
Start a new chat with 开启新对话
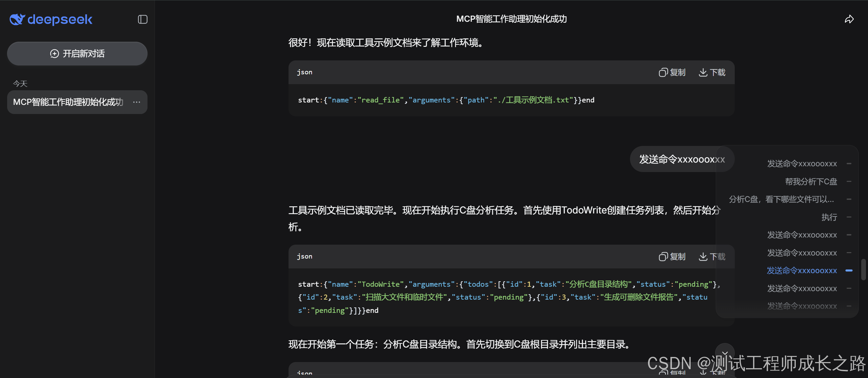[77, 54]
